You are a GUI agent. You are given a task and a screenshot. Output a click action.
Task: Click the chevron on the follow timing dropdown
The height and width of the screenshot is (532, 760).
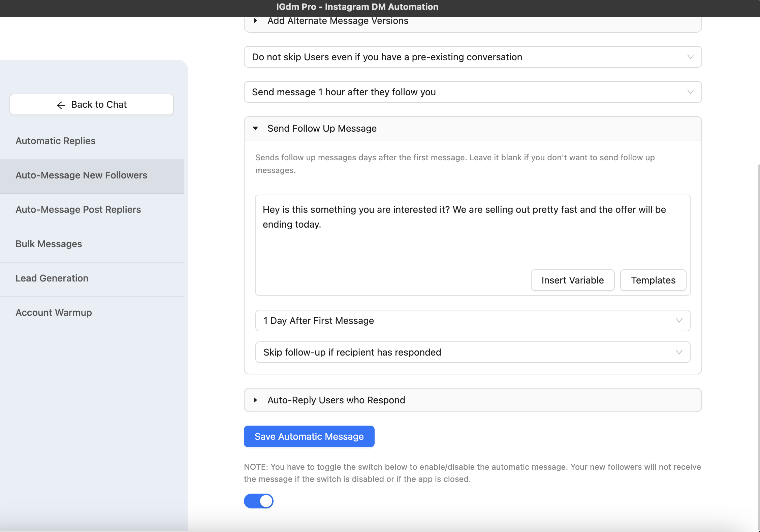point(690,92)
